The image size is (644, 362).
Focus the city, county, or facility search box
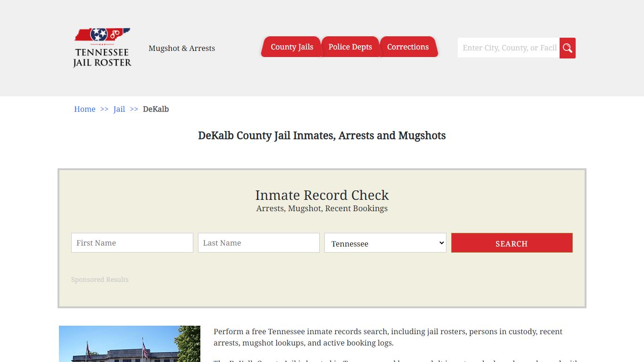coord(509,48)
